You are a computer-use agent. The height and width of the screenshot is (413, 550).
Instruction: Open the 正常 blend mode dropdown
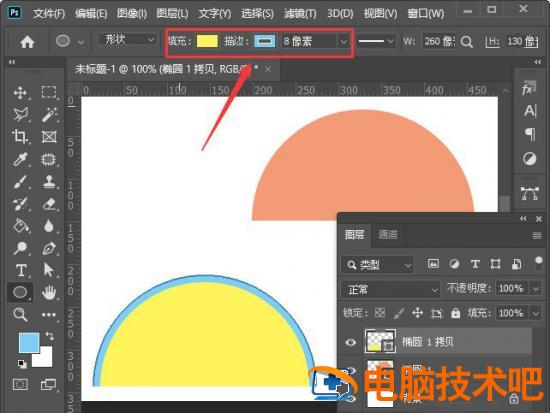(x=391, y=290)
